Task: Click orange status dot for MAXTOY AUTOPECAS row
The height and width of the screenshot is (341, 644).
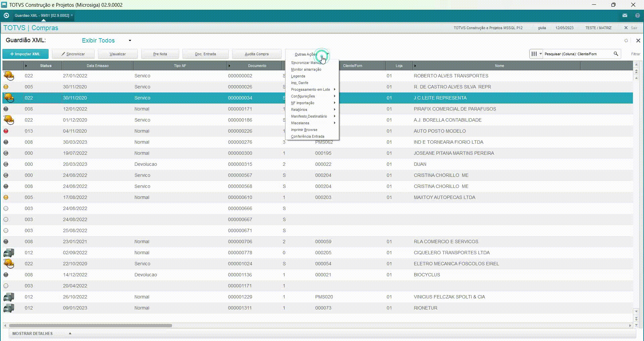Action: 6,197
